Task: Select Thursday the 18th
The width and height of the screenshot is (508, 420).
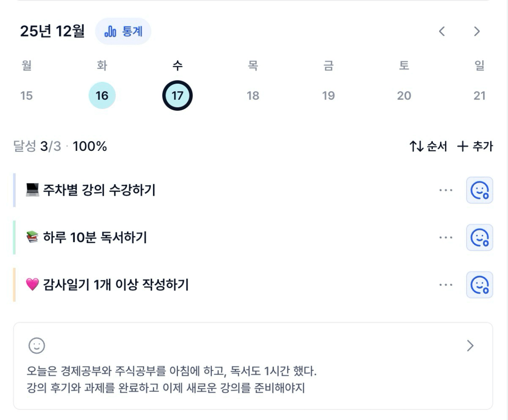Action: [x=253, y=96]
